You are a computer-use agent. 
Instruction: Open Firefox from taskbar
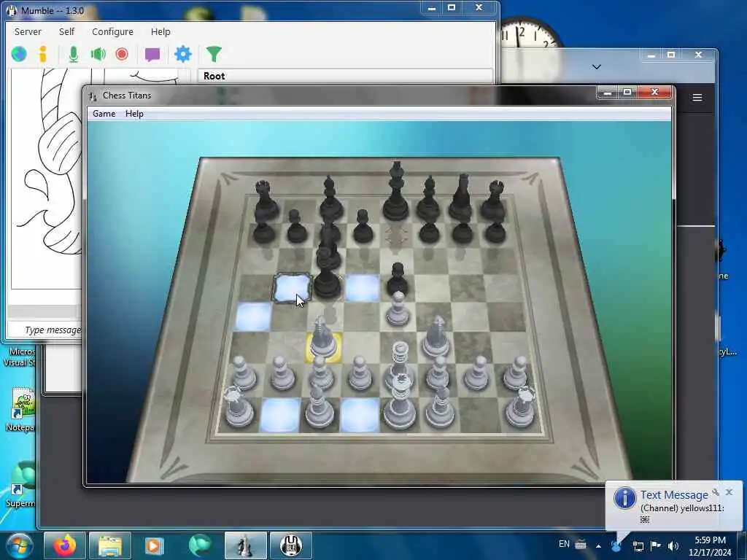point(65,545)
